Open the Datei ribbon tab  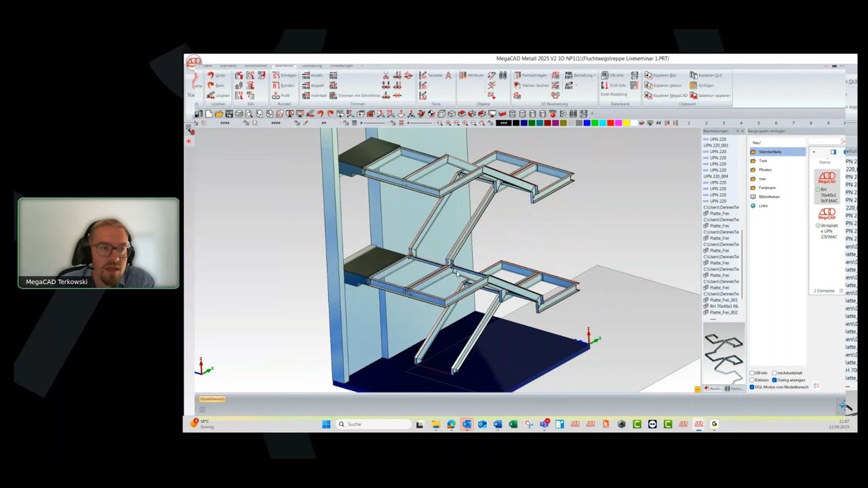[x=208, y=66]
